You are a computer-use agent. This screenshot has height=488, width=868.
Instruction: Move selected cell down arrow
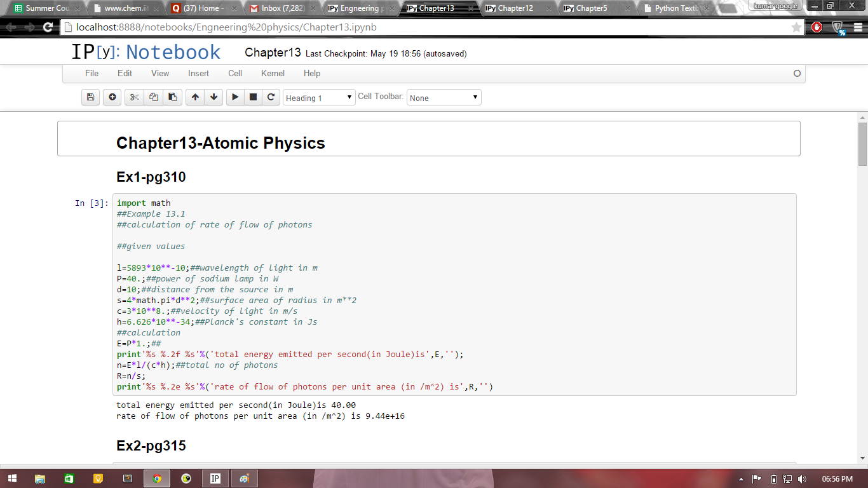click(x=214, y=97)
